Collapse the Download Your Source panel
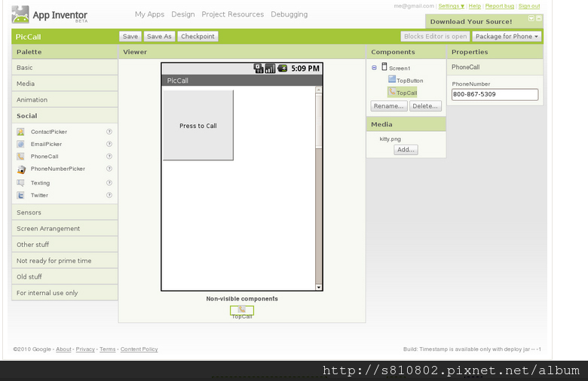 (x=531, y=18)
